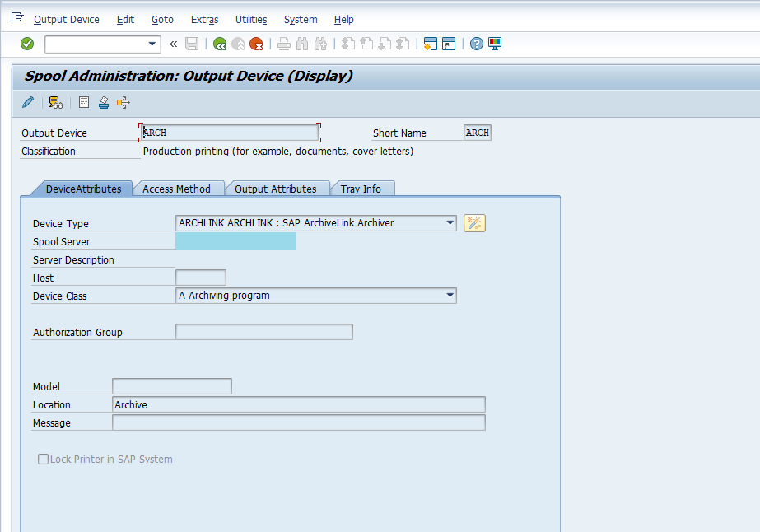Screen dimensions: 760x532
Task: Expand the Device Type dropdown
Action: [x=450, y=223]
